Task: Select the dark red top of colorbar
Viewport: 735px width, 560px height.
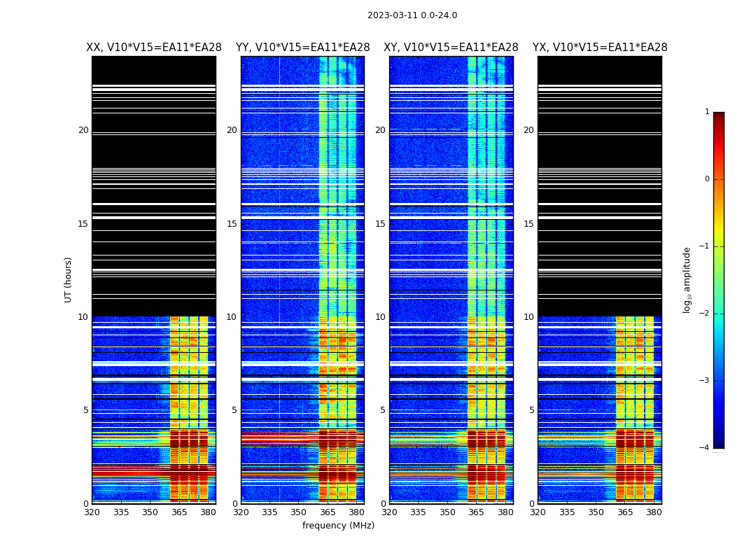Action: point(719,115)
